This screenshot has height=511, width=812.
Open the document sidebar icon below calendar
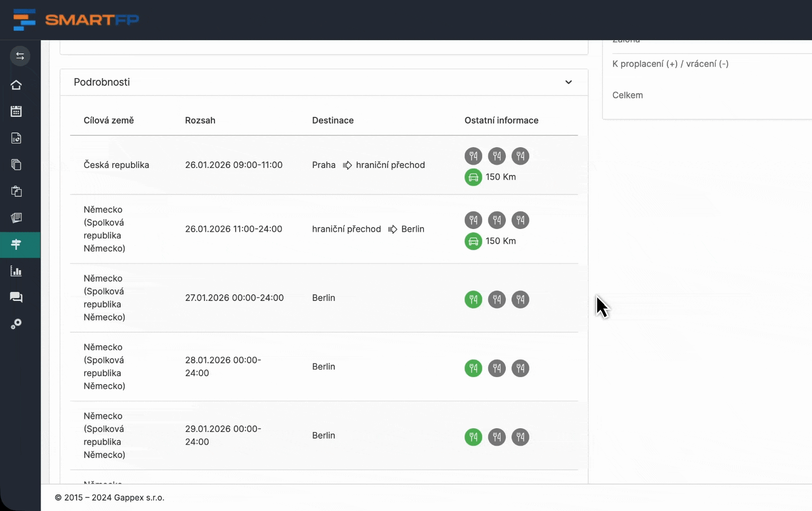(16, 138)
